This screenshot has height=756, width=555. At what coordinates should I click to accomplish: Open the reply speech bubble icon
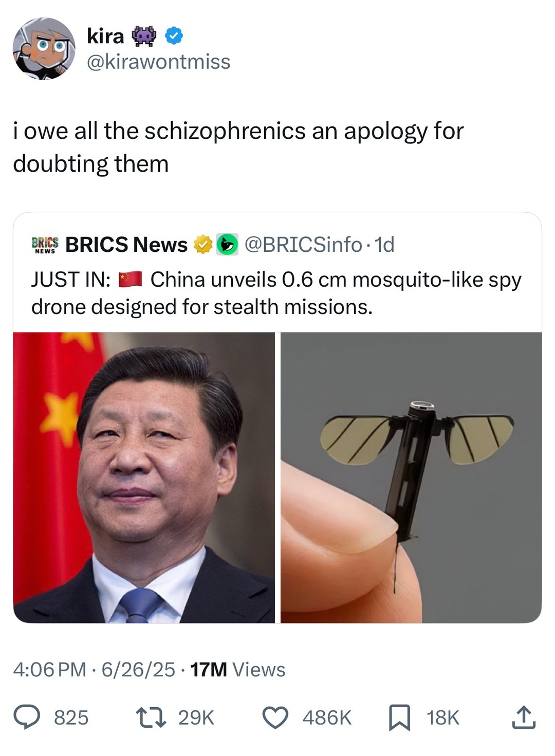[x=26, y=717]
